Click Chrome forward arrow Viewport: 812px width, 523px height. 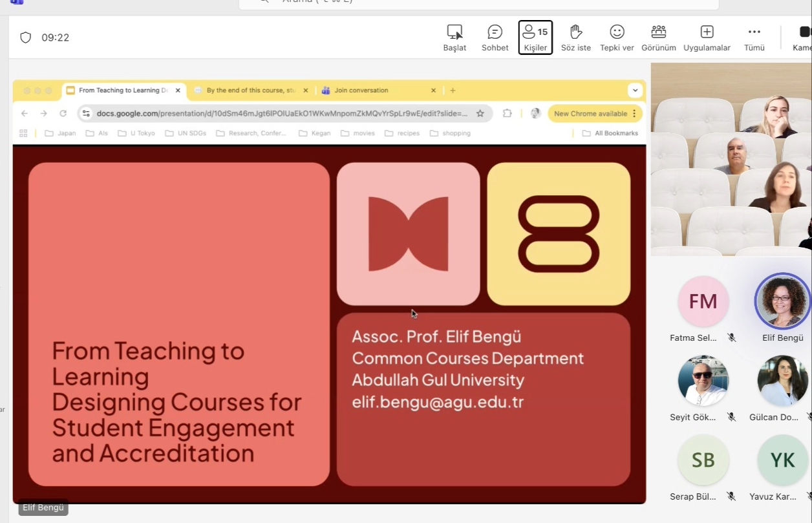point(43,113)
